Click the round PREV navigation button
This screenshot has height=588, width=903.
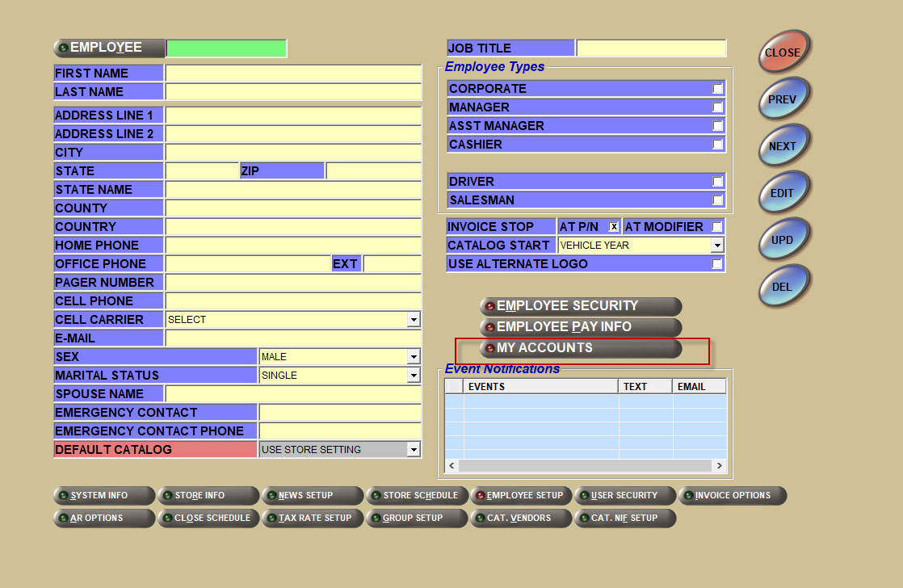[782, 99]
